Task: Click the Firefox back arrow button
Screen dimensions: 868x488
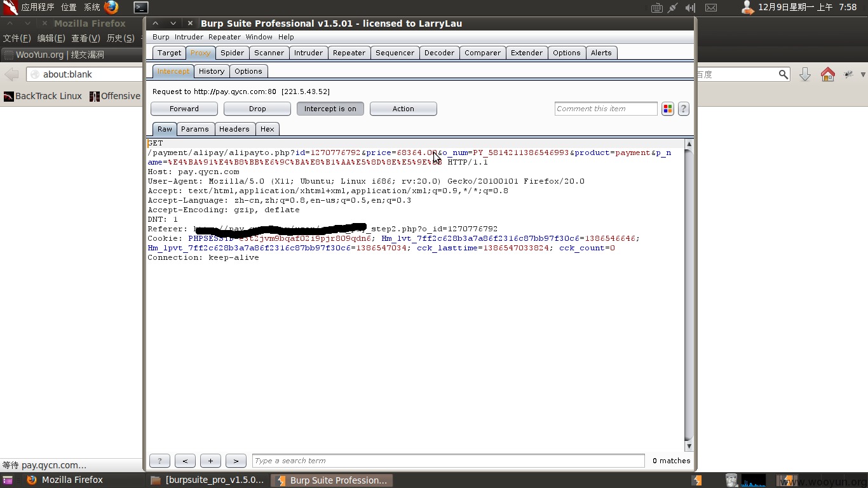Action: pos(11,74)
